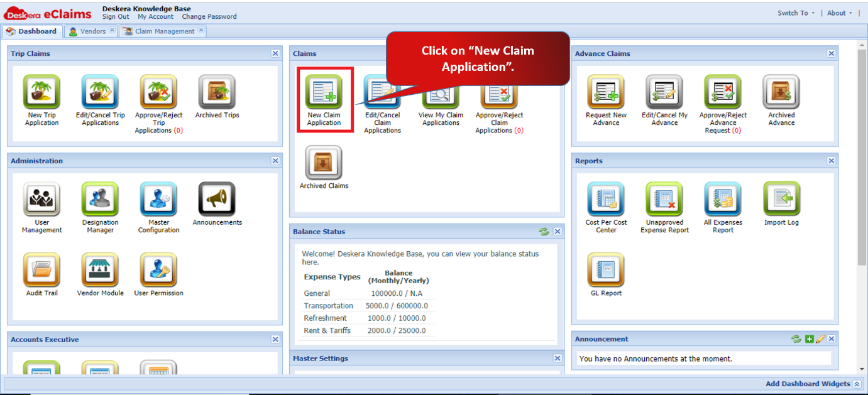This screenshot has height=395, width=868.
Task: Close the Master Settings widget
Action: (558, 358)
